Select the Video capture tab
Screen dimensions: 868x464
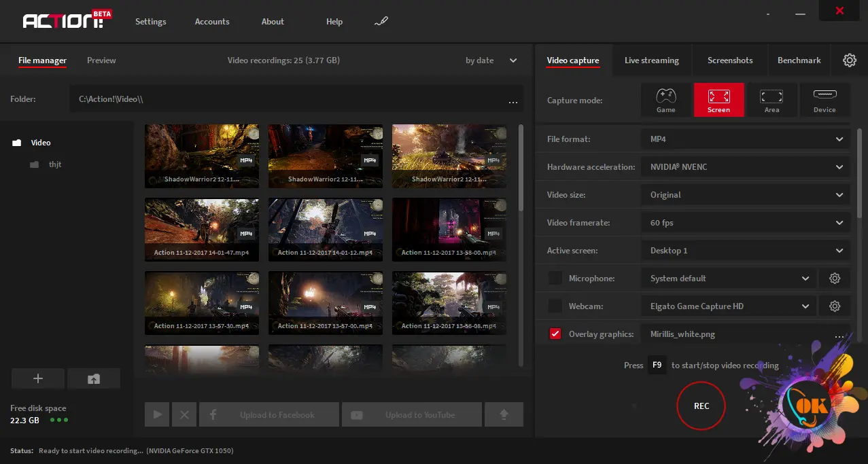tap(573, 60)
